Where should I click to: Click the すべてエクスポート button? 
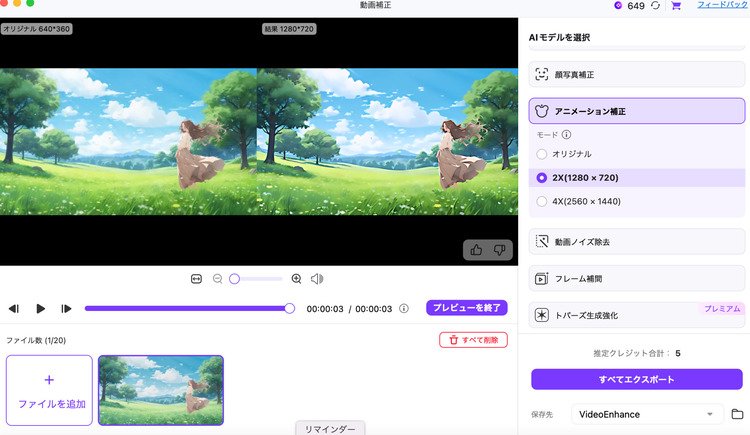(x=636, y=380)
